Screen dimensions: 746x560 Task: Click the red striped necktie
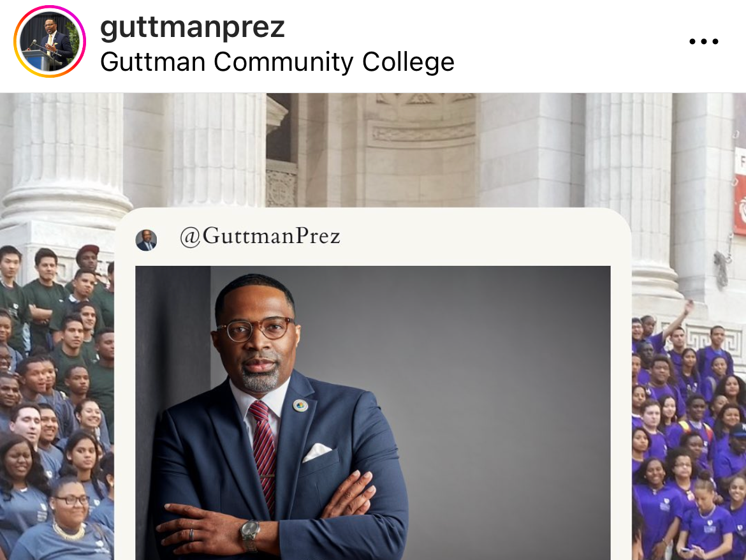[x=263, y=452]
